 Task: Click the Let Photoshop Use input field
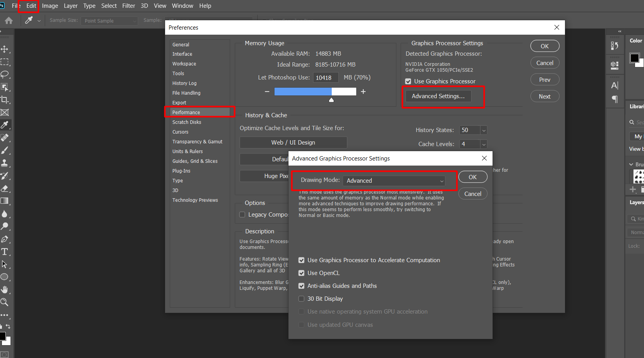[326, 77]
